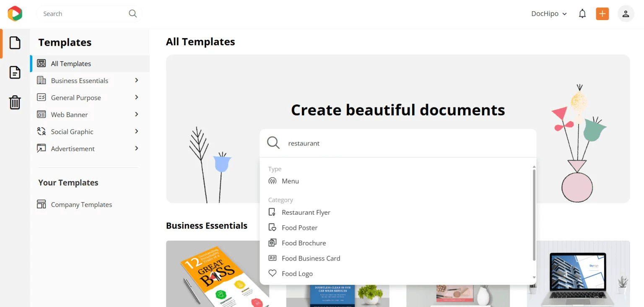Pick Food Business Card suggestion

coord(311,258)
